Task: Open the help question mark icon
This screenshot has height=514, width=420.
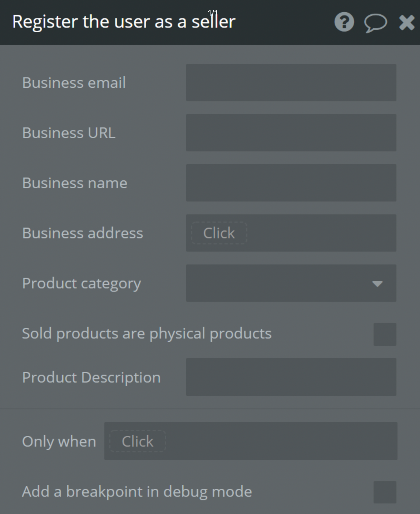Action: click(344, 22)
